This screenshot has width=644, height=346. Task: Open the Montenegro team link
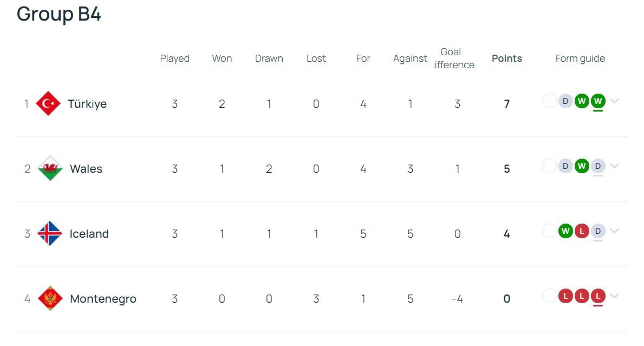tap(103, 299)
